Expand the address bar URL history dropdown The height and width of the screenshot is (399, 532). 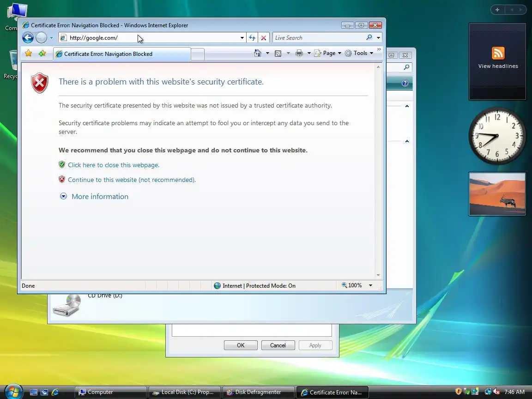242,38
